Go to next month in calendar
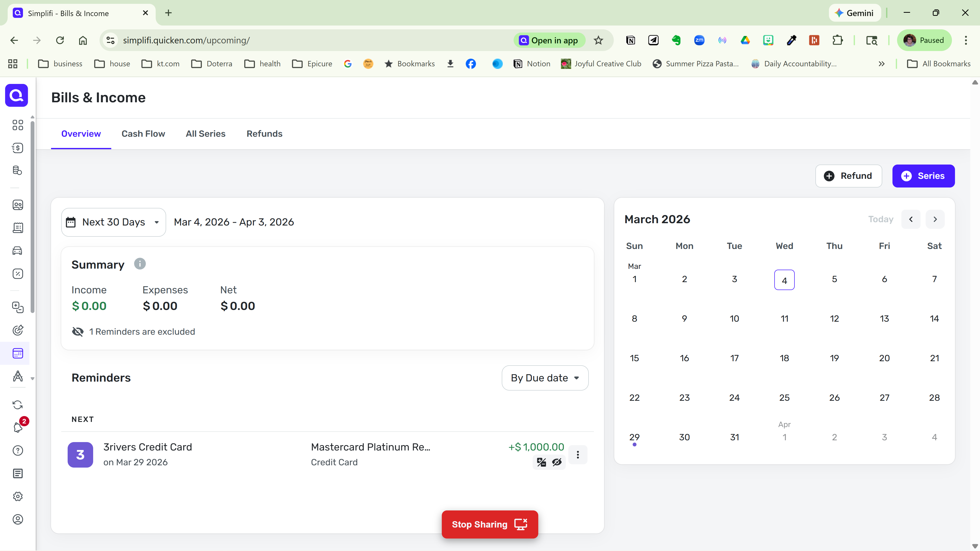980x551 pixels. tap(935, 219)
